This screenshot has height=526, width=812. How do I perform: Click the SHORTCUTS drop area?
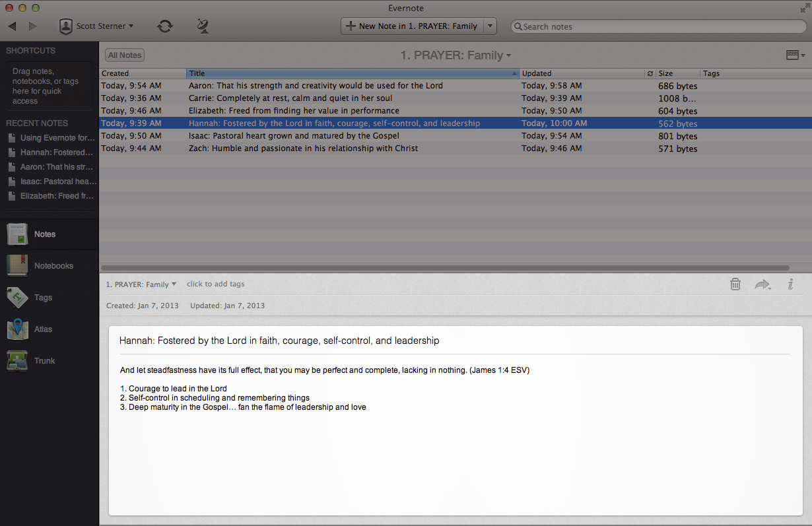pyautogui.click(x=50, y=86)
